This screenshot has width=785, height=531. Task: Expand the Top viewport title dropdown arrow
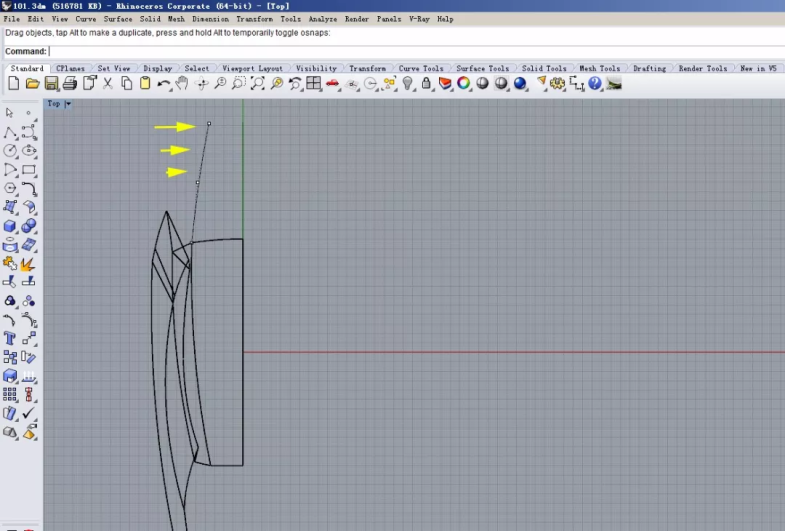pyautogui.click(x=68, y=104)
